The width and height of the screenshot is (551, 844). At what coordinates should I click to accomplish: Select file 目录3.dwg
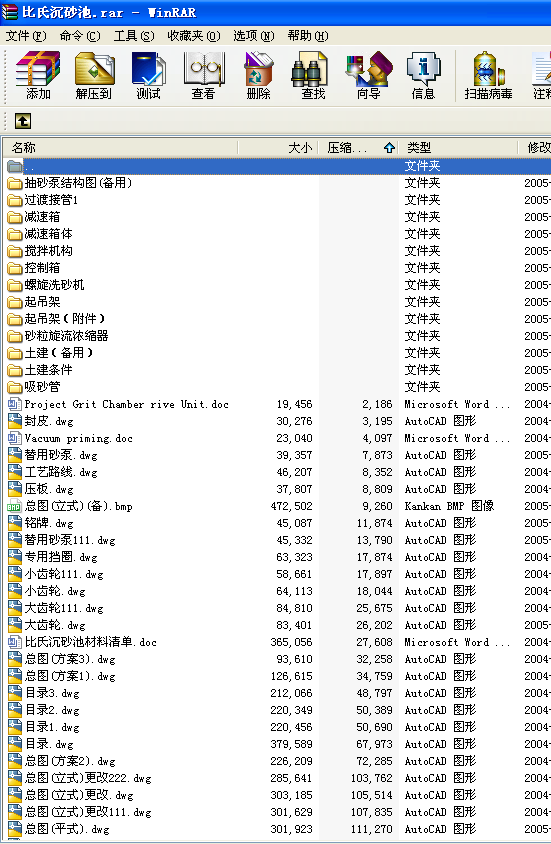[x=52, y=693]
